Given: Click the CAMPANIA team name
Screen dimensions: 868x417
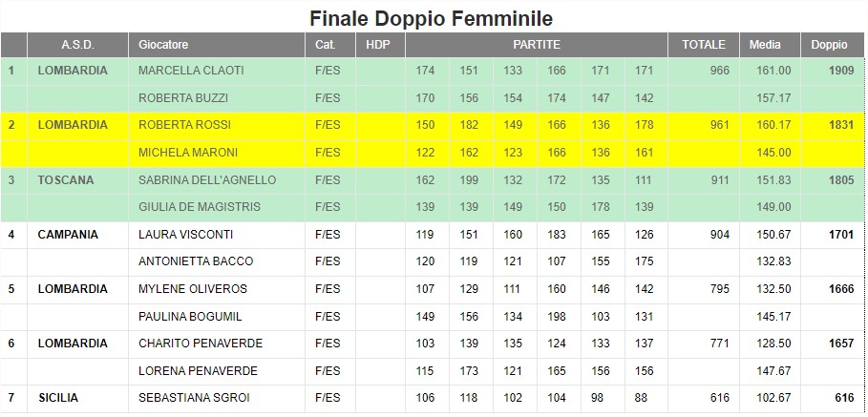Looking at the screenshot, I should click(x=68, y=235).
